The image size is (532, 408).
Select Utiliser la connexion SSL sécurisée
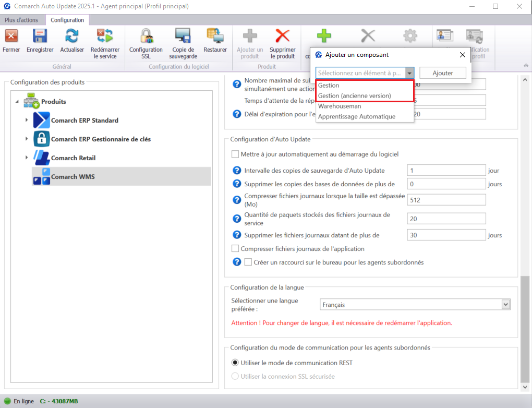coord(235,376)
